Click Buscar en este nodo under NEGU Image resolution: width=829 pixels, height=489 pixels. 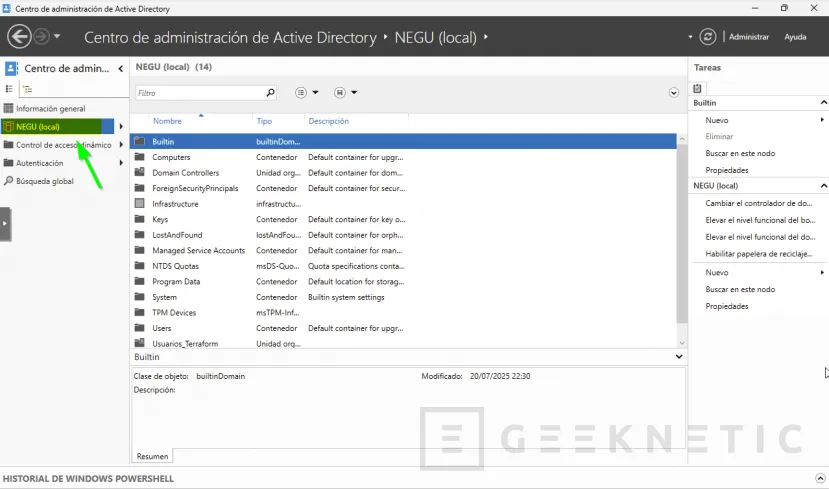click(740, 289)
